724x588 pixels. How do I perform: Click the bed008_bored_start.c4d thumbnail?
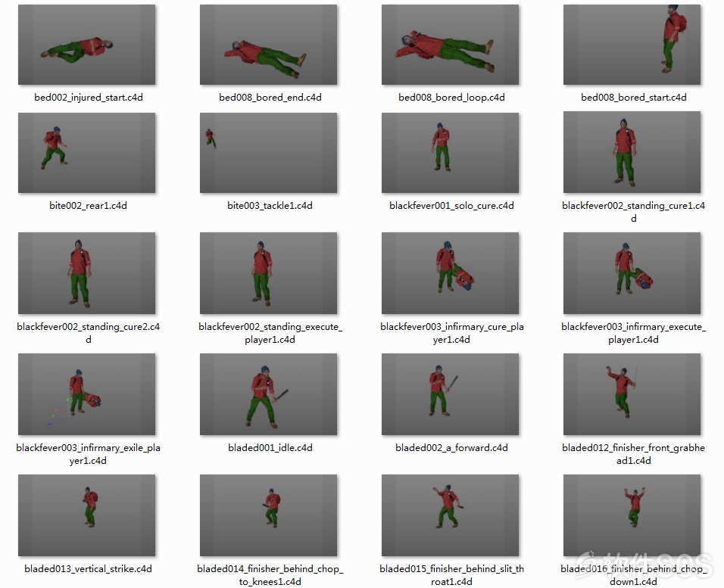point(632,45)
